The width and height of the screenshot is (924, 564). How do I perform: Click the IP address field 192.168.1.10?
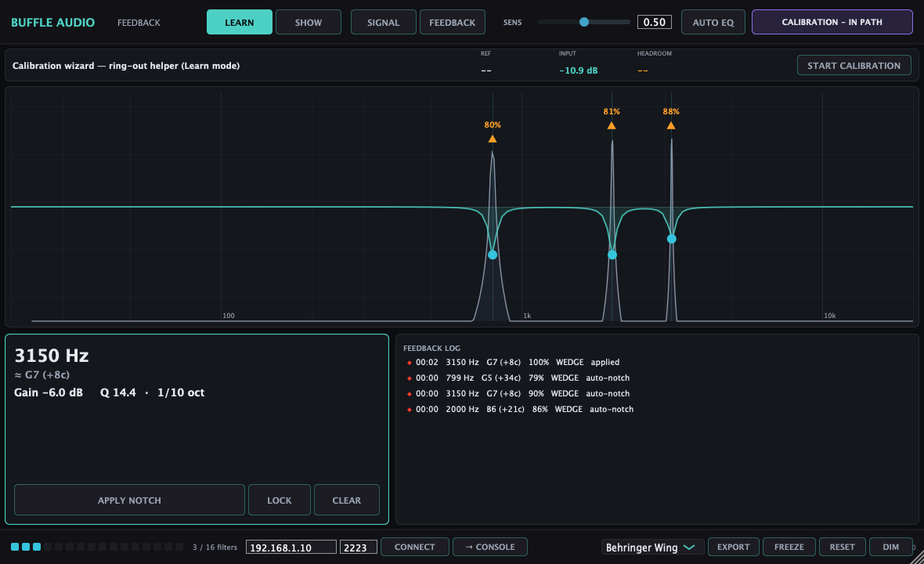pos(291,548)
